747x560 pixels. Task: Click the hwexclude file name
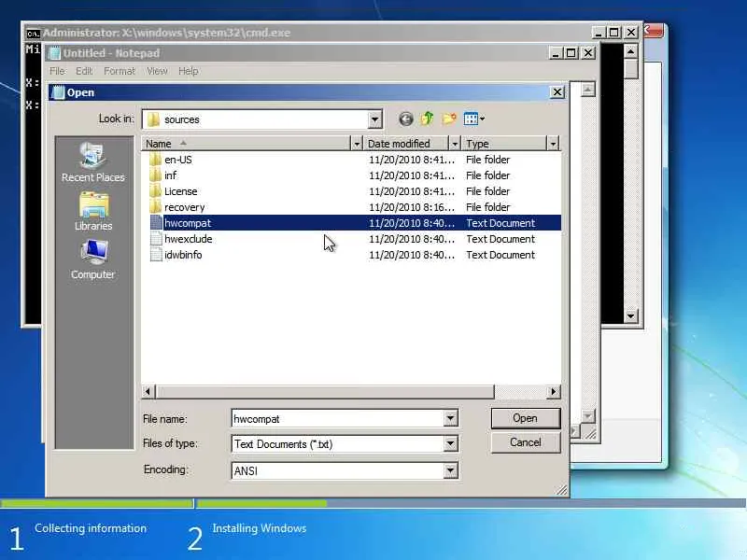tap(189, 239)
